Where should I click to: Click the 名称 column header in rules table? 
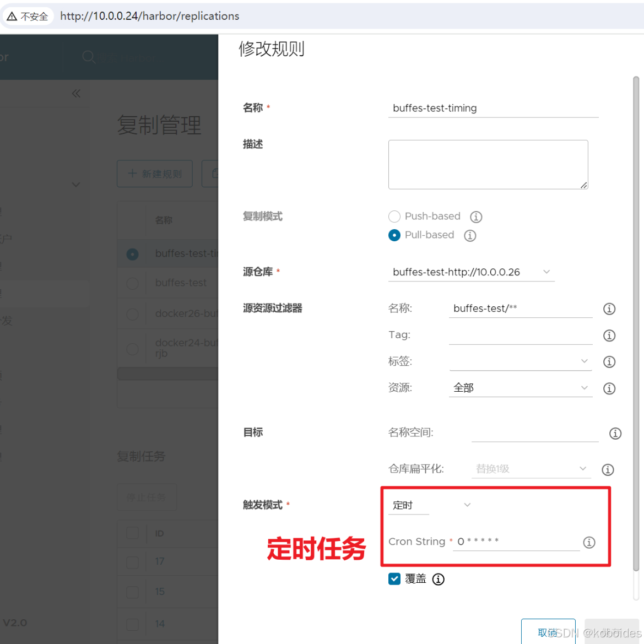[x=164, y=220]
